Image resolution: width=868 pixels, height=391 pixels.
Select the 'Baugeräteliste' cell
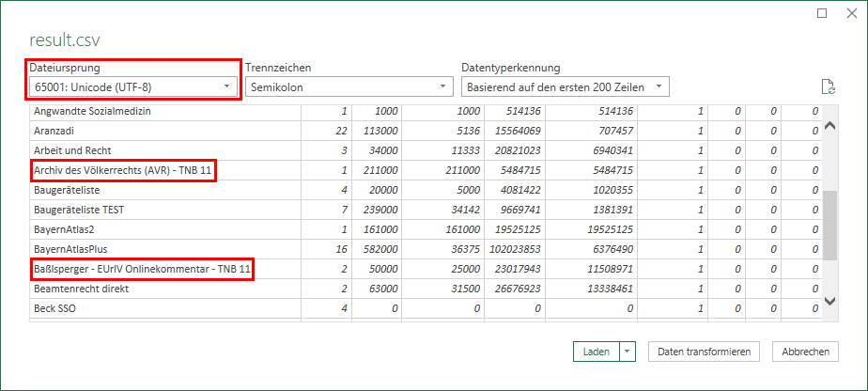click(x=165, y=190)
